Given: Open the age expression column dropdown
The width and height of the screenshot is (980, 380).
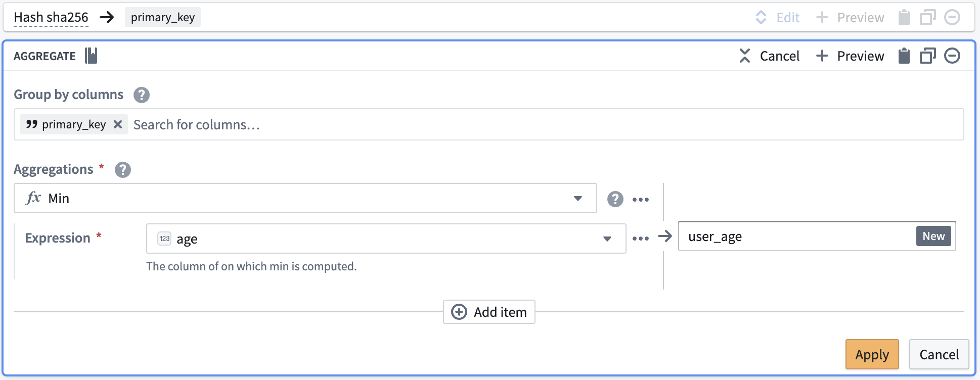Looking at the screenshot, I should coord(607,239).
